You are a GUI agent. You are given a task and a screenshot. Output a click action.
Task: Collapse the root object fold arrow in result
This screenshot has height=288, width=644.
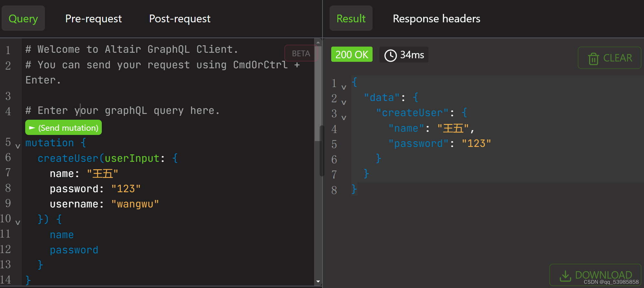(x=344, y=87)
